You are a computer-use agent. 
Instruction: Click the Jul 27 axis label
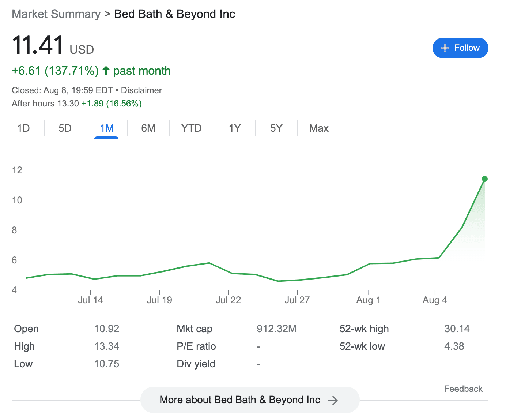297,300
